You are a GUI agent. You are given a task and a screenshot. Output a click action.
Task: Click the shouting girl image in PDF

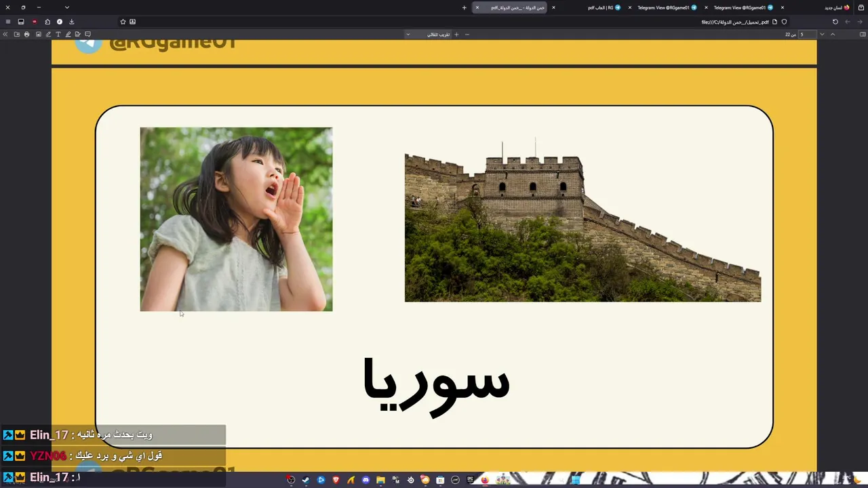coord(236,219)
